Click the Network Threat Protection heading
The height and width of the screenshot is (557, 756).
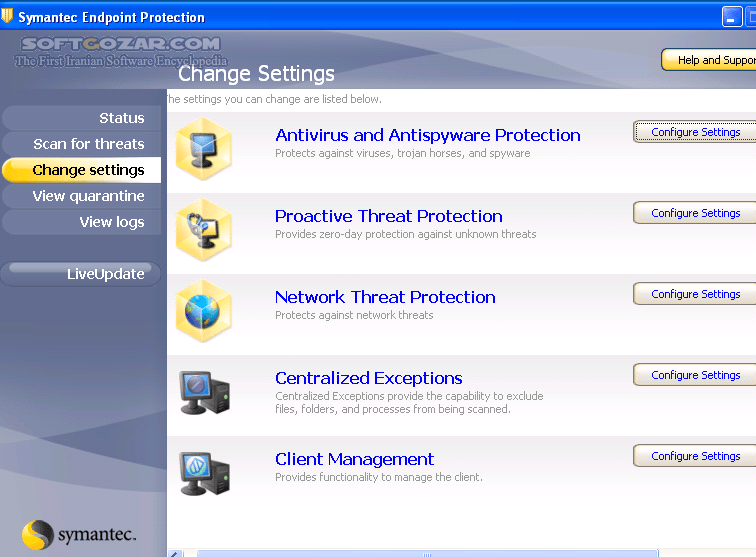click(385, 298)
